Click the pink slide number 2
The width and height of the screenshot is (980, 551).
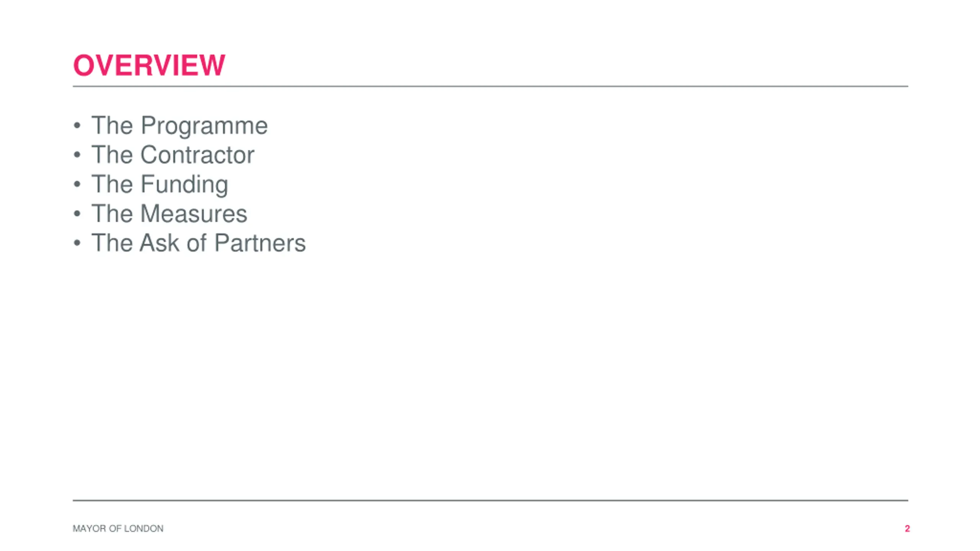pos(907,529)
